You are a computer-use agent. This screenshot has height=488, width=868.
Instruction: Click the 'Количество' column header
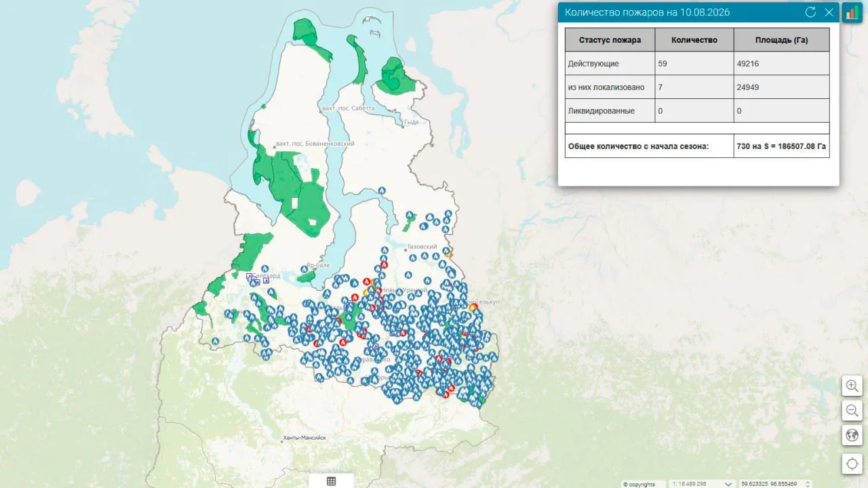coord(694,40)
